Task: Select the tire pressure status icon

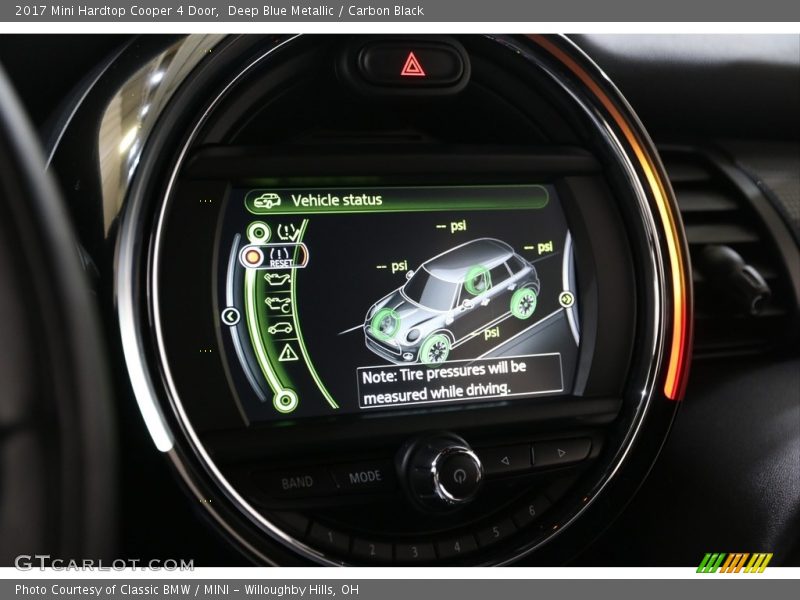Action: click(287, 232)
